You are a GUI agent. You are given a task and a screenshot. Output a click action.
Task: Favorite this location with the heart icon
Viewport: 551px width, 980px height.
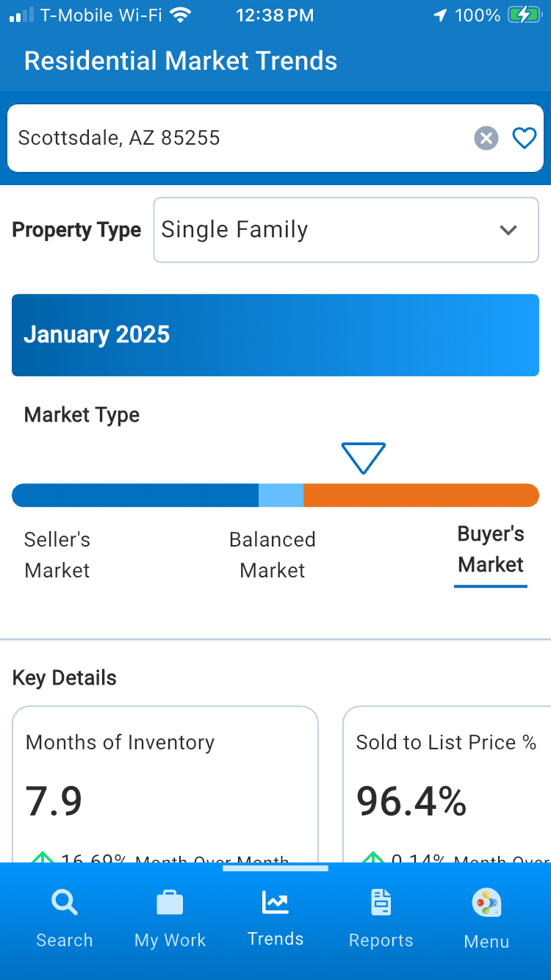[x=524, y=138]
